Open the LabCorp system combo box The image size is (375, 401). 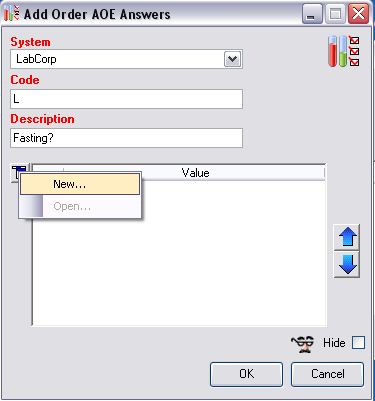(126, 59)
